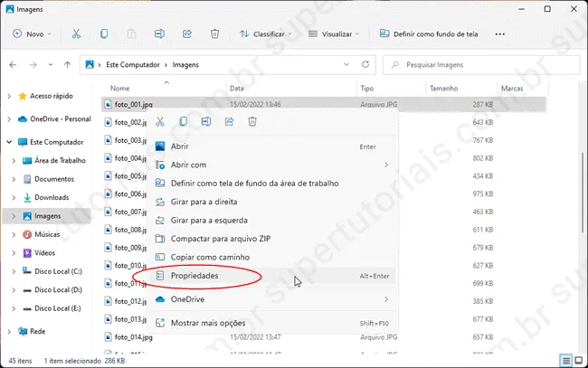
Task: Click the Copy icon in the context menu
Action: [183, 121]
